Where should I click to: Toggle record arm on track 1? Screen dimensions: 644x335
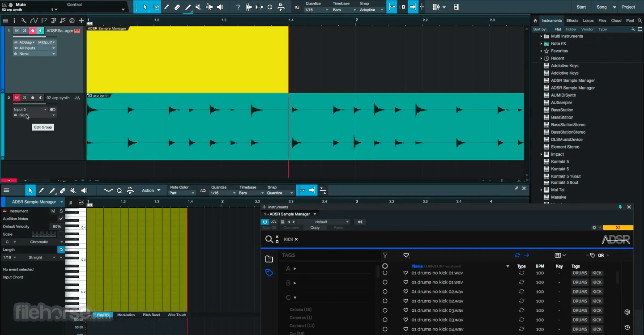pos(33,31)
